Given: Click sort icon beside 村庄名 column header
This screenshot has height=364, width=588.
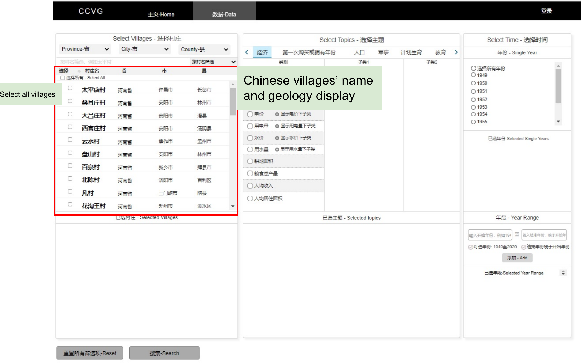Looking at the screenshot, I should (x=79, y=71).
